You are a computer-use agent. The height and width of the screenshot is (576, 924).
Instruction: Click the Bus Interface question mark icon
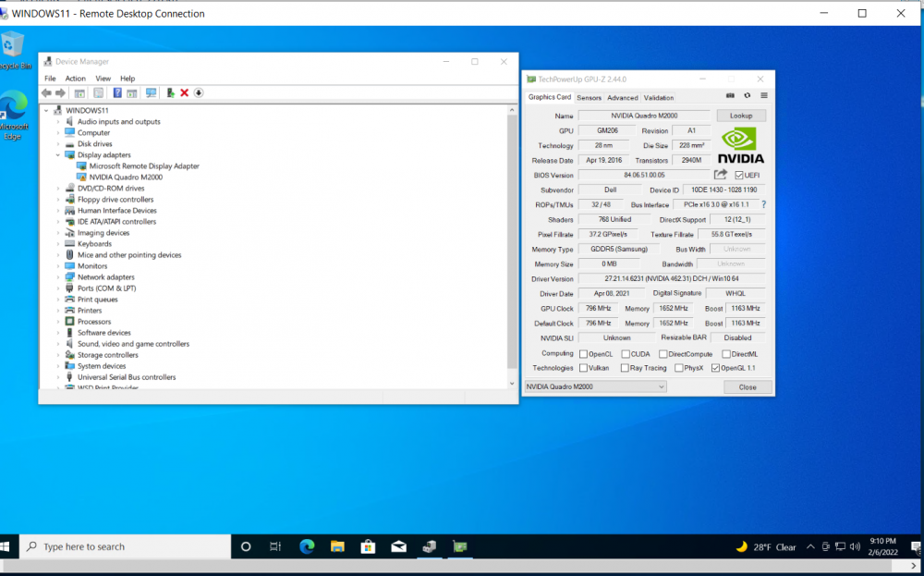pos(764,204)
